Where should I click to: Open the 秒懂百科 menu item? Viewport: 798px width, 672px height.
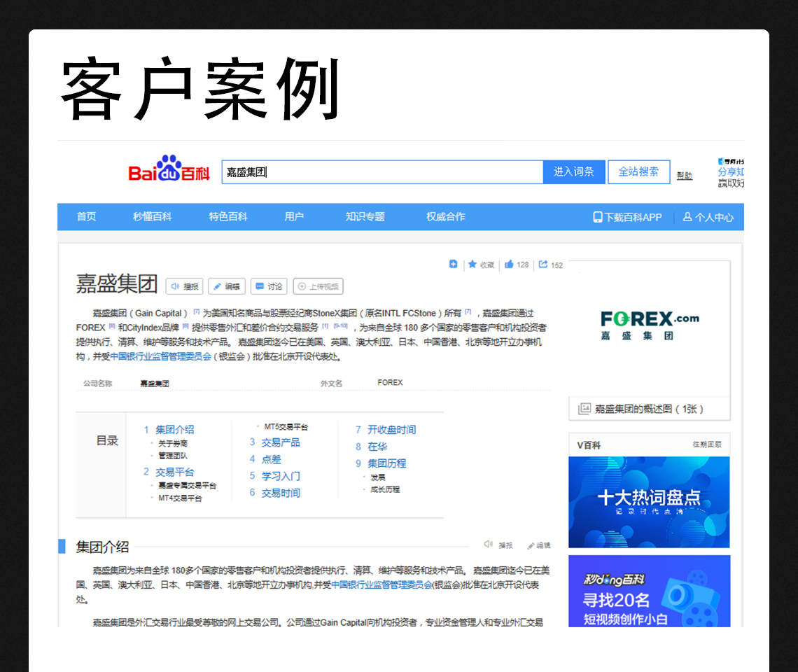(x=152, y=217)
